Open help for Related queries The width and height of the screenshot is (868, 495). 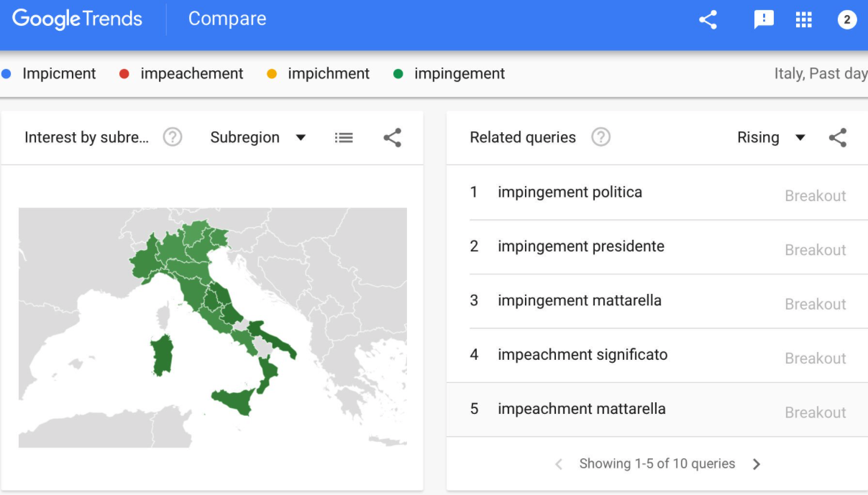tap(600, 137)
